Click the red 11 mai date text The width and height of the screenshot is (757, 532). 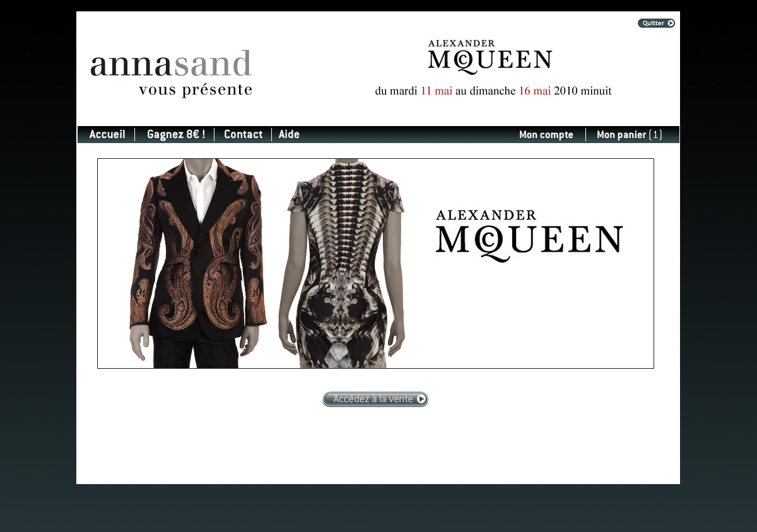(437, 91)
